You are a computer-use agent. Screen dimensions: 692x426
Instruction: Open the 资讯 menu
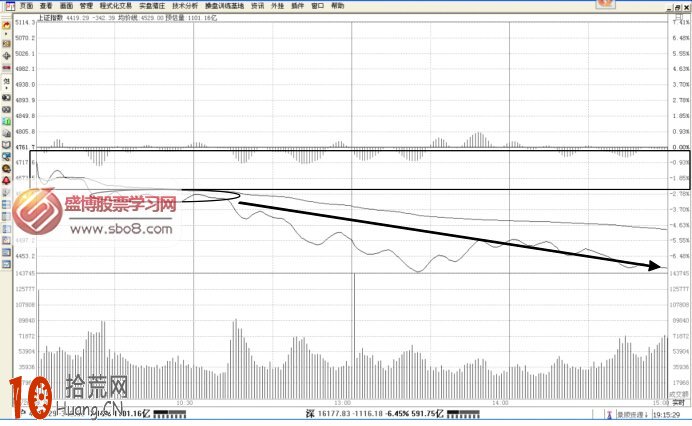[x=257, y=6]
